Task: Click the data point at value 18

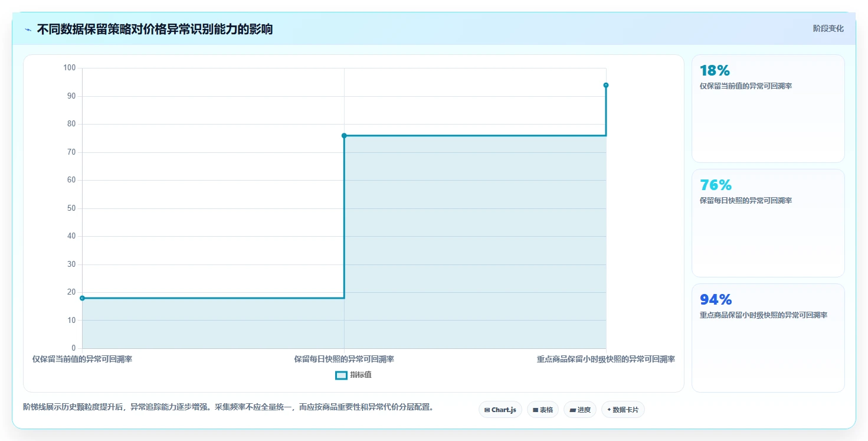Action: coord(82,298)
